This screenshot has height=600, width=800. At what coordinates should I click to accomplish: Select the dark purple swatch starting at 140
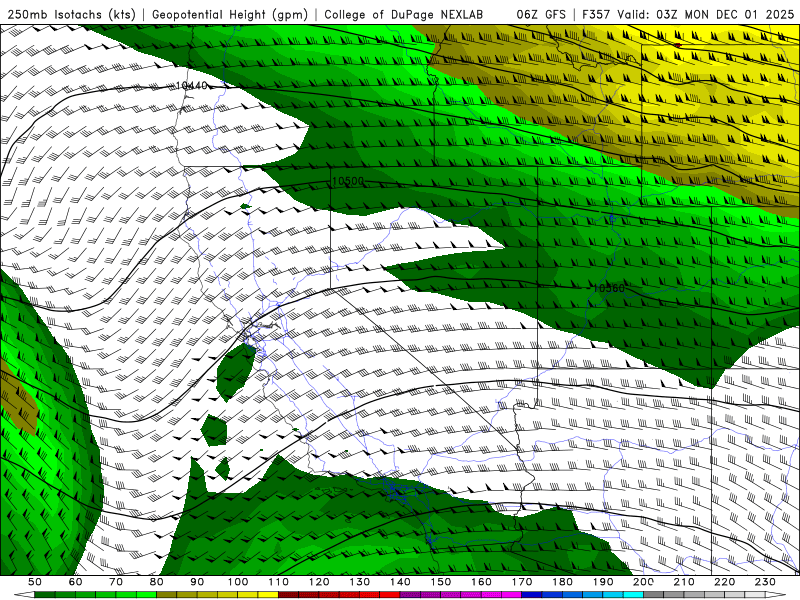[410, 594]
